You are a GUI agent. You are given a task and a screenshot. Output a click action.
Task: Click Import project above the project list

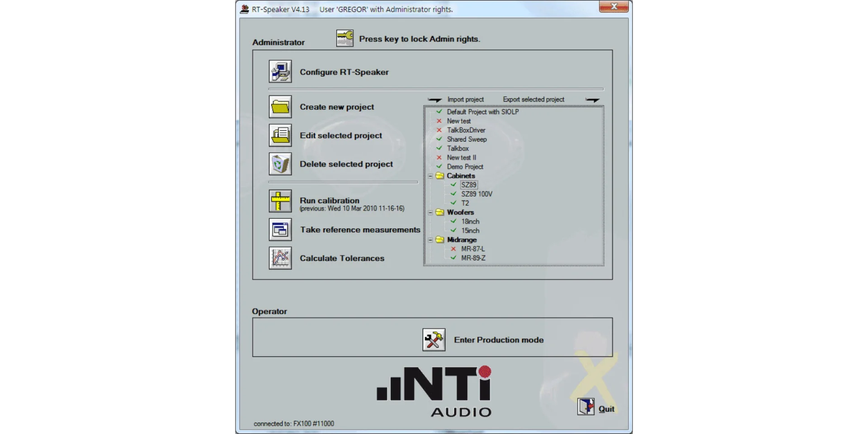[465, 99]
